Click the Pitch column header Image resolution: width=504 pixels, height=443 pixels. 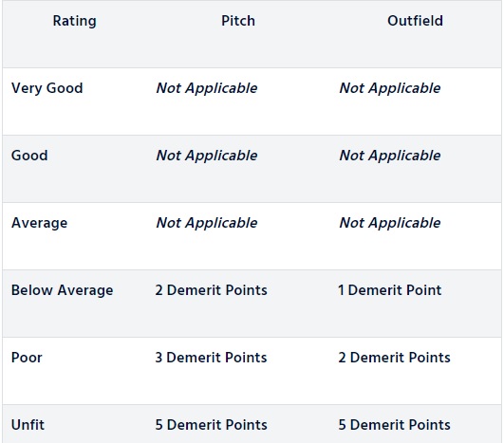(238, 21)
